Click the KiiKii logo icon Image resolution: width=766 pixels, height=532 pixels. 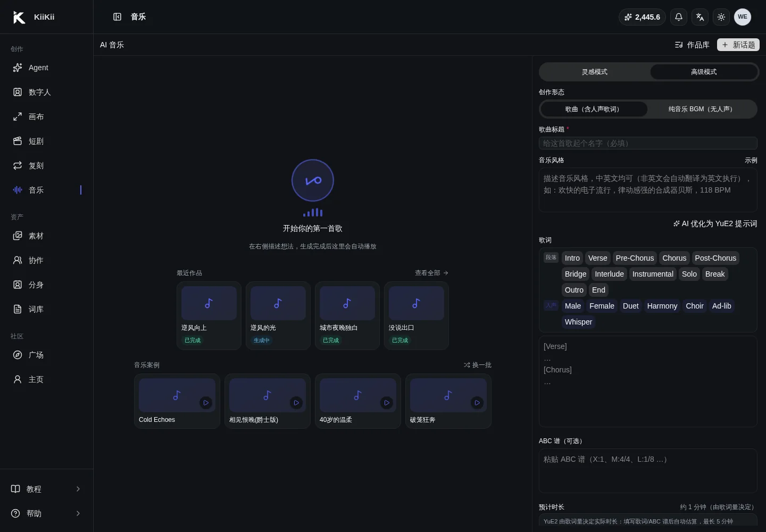19,17
